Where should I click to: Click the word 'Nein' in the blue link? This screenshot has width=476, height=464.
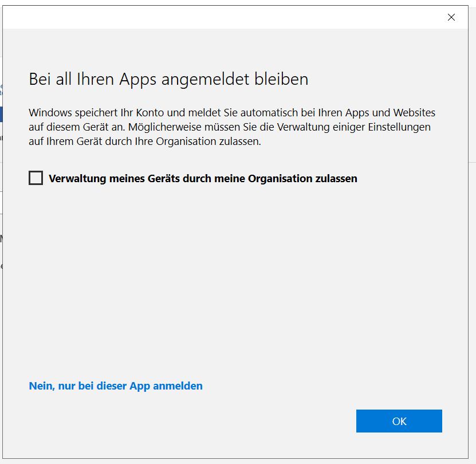click(41, 386)
